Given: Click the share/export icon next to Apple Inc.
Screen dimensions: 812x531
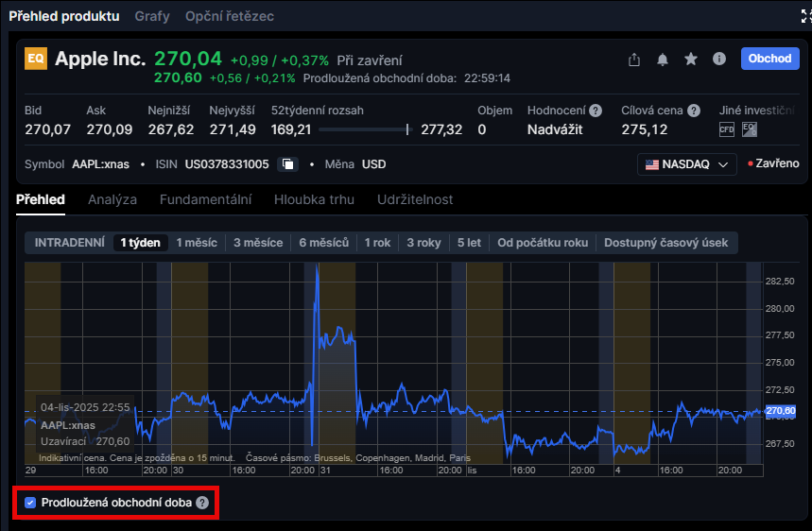Looking at the screenshot, I should 634,60.
